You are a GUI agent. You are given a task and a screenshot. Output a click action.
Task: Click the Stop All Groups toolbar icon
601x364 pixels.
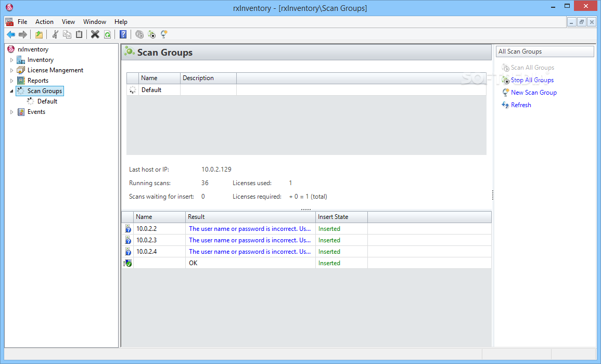coord(152,34)
